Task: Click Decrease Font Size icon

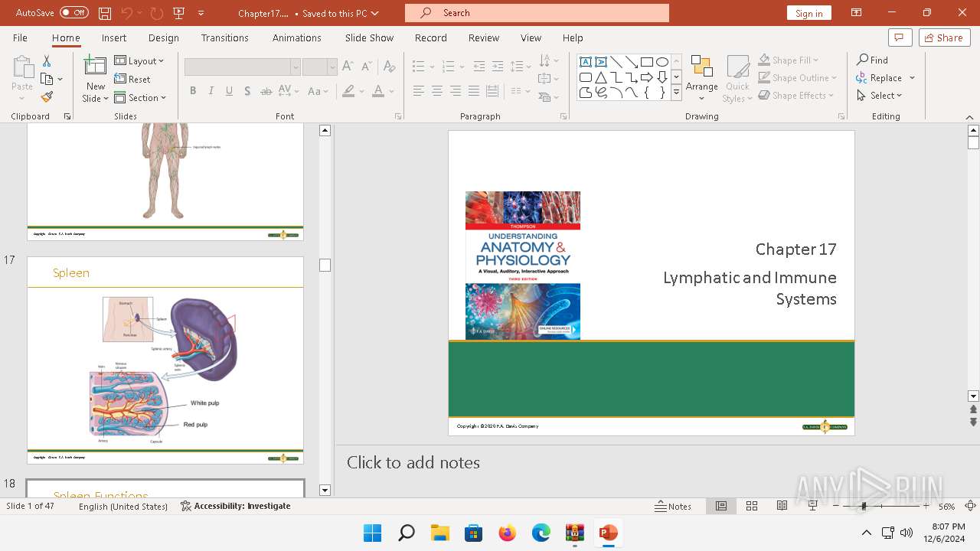Action: tap(365, 67)
